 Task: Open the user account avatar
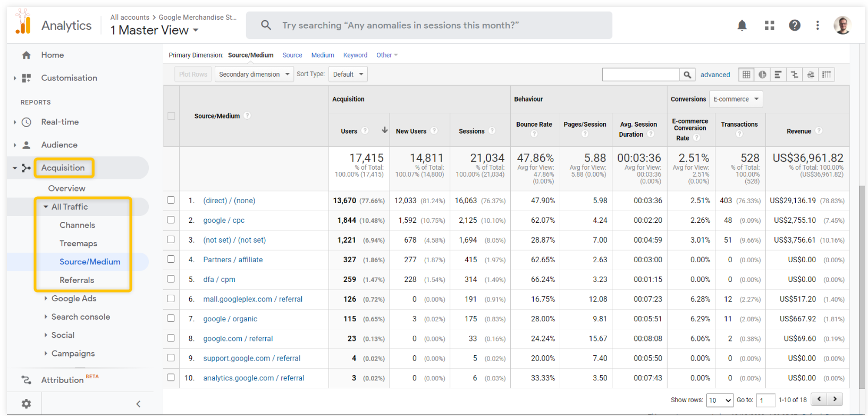[x=842, y=25]
